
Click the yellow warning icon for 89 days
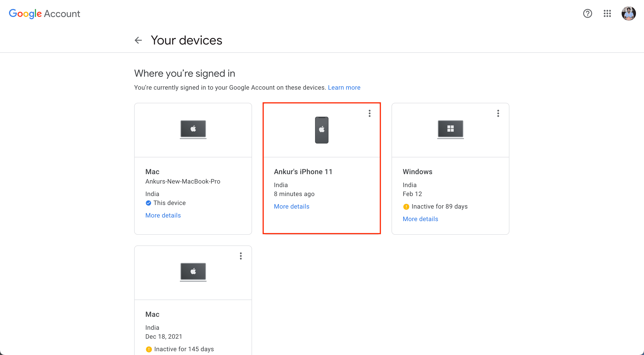click(406, 207)
